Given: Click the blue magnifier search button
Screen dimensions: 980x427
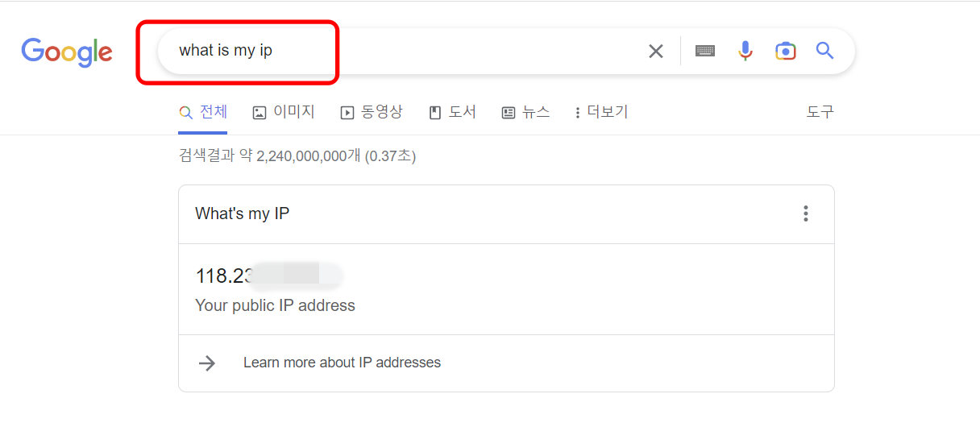Looking at the screenshot, I should click(x=824, y=51).
